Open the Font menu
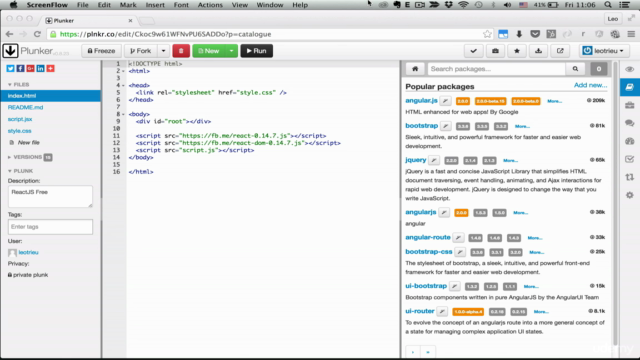 tap(181, 5)
